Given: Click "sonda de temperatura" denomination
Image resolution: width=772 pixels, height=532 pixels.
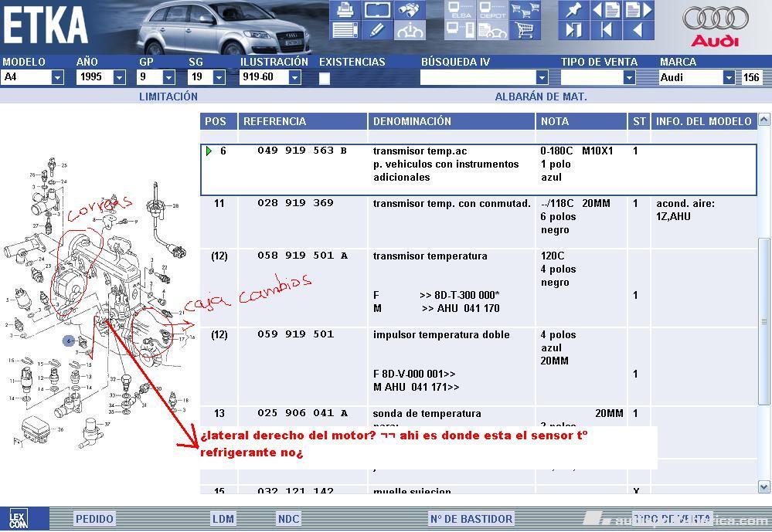Looking at the screenshot, I should pos(427,413).
